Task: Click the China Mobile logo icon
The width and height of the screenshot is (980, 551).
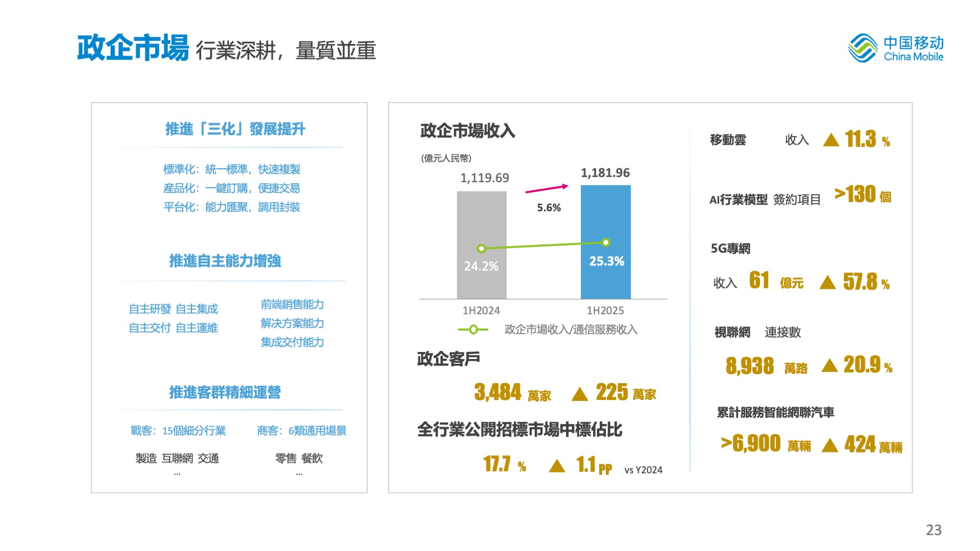Action: click(x=863, y=48)
